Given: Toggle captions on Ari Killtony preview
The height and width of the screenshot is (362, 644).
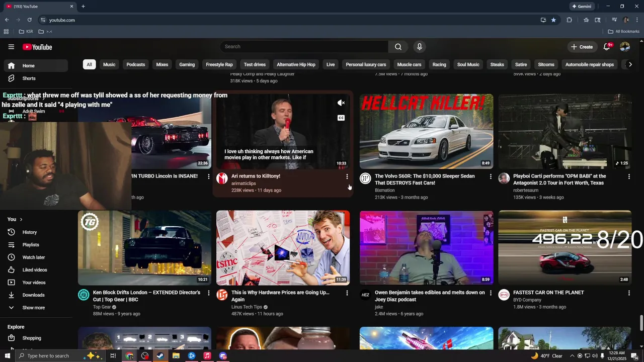Looking at the screenshot, I should coord(341,118).
